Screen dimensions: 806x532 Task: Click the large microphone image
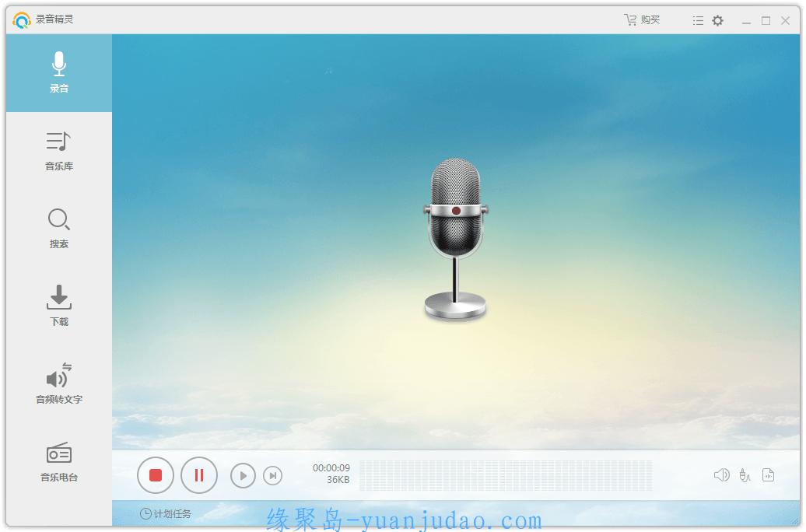[x=456, y=237]
